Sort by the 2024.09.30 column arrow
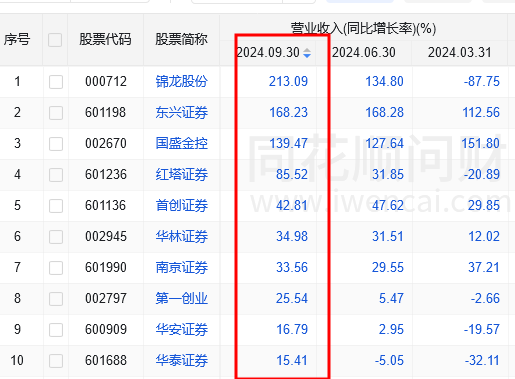The image size is (515, 379). click(307, 53)
